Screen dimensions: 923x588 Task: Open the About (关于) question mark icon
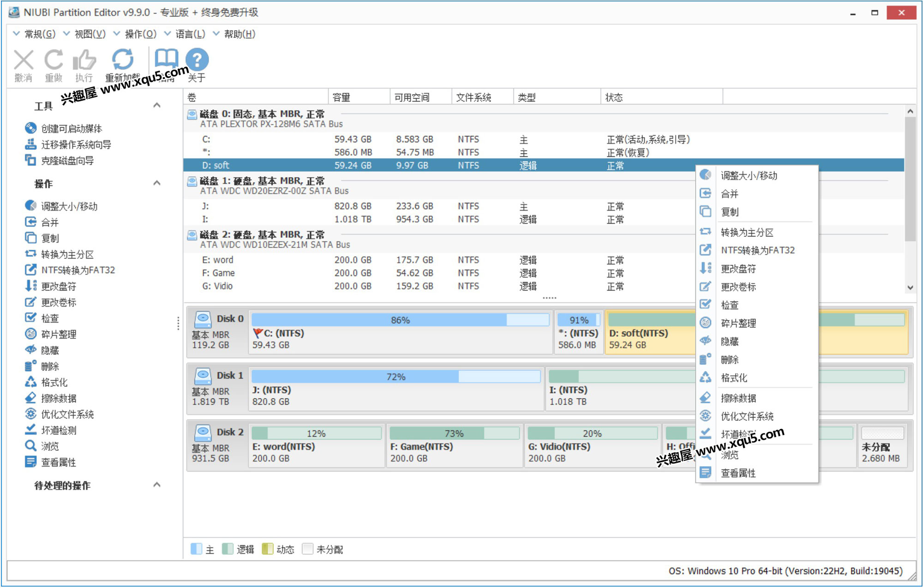(x=197, y=60)
